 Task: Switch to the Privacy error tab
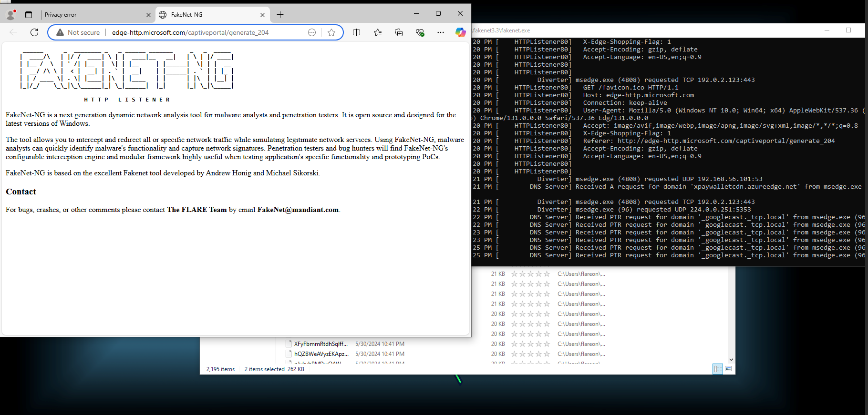pyautogui.click(x=93, y=15)
